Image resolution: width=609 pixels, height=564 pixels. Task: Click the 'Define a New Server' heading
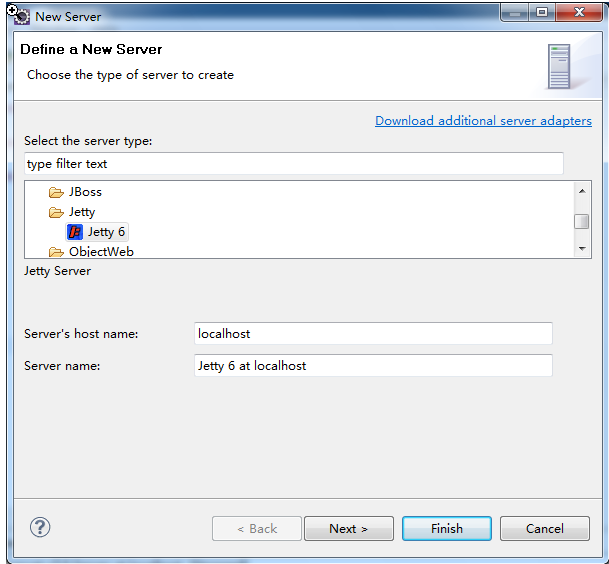(91, 49)
